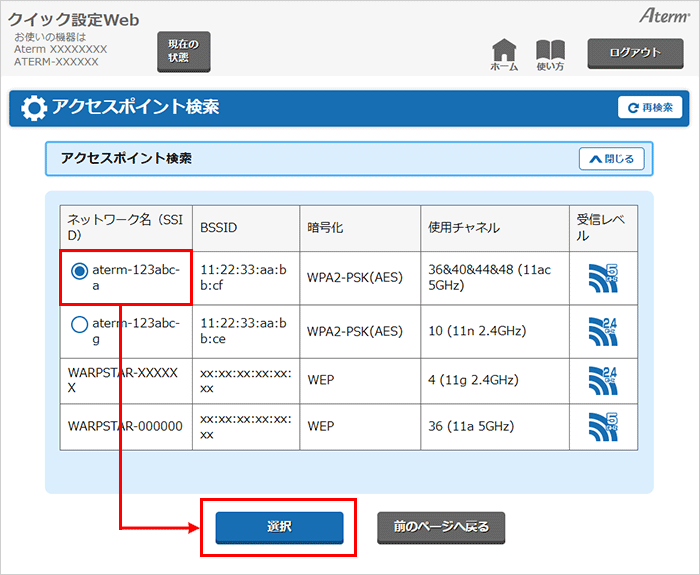This screenshot has height=575, width=700.
Task: Click the Home house icon
Action: [504, 52]
